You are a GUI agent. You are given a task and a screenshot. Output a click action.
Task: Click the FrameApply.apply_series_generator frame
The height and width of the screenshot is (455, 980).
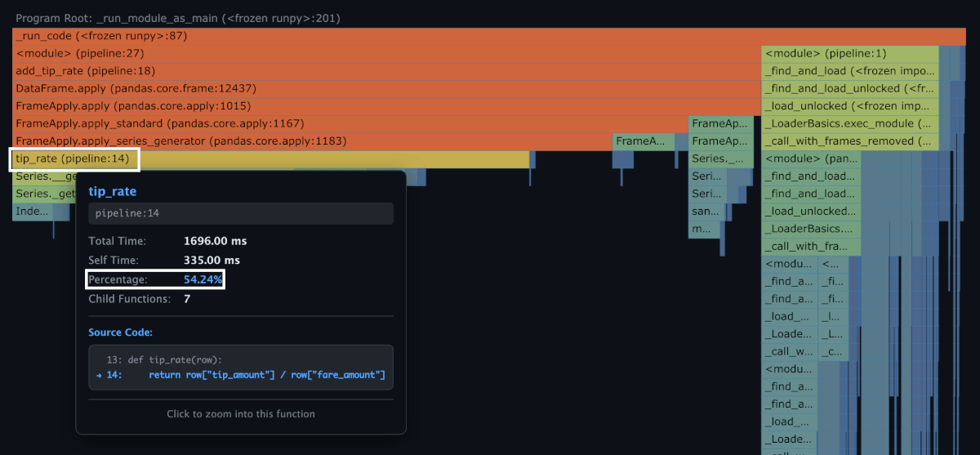[x=312, y=141]
